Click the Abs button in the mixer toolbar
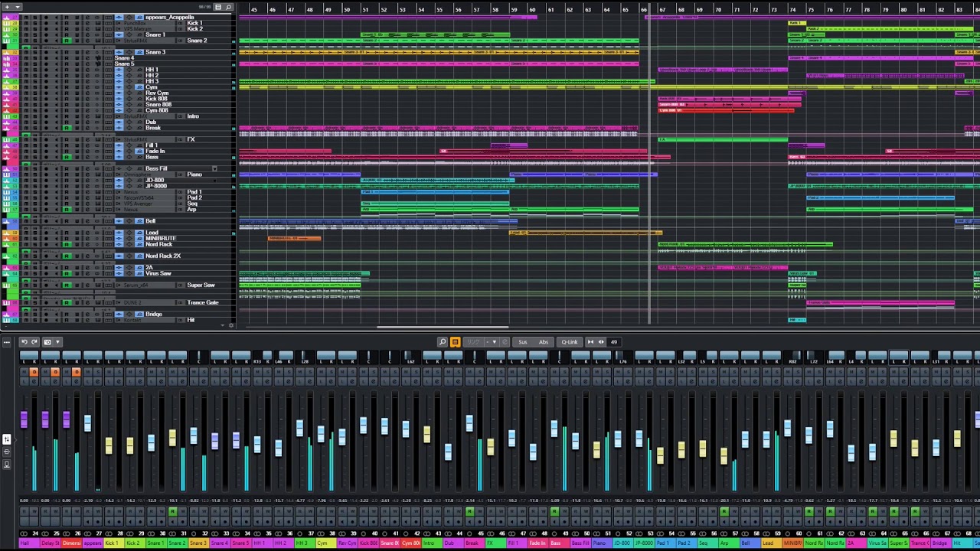Screen dimensions: 980x551 (544, 342)
